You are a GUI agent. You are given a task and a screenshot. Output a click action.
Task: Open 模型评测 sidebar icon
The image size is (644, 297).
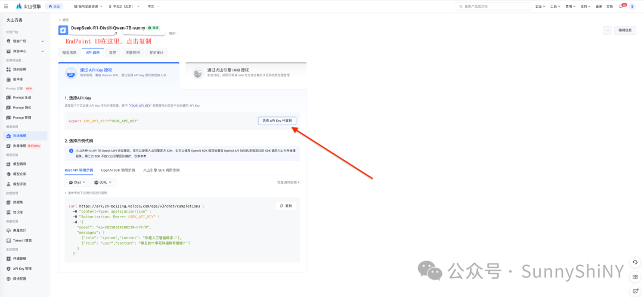(x=8, y=184)
